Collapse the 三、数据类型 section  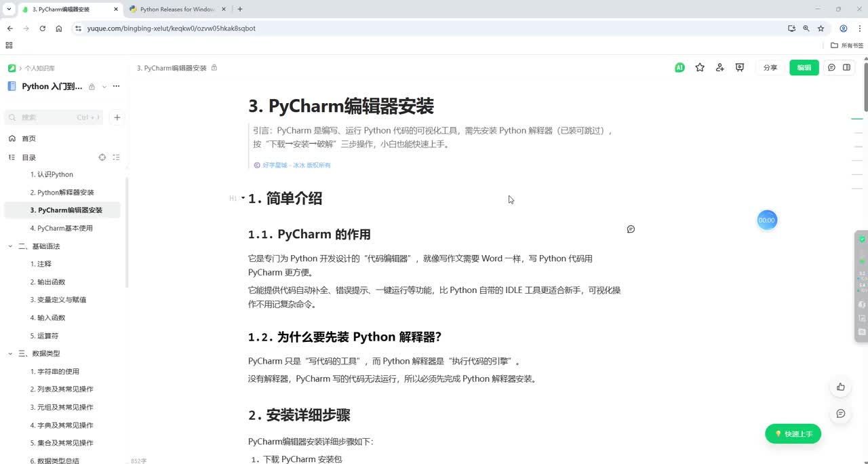[x=10, y=353]
